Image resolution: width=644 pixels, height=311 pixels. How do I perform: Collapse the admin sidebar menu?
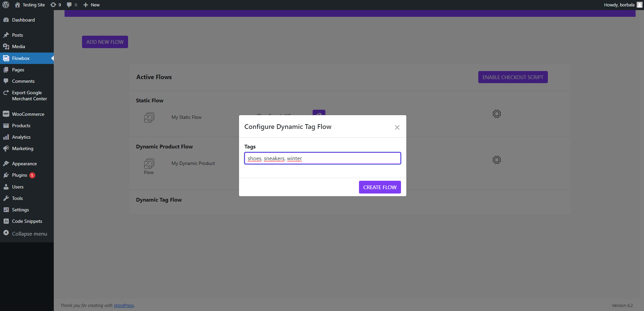(27, 234)
